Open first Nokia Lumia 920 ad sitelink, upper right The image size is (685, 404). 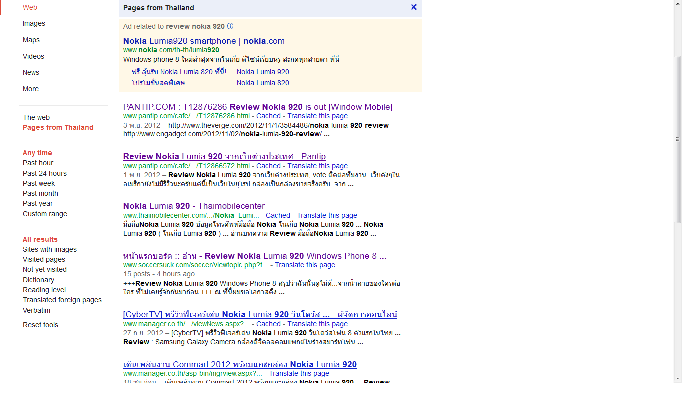click(263, 72)
